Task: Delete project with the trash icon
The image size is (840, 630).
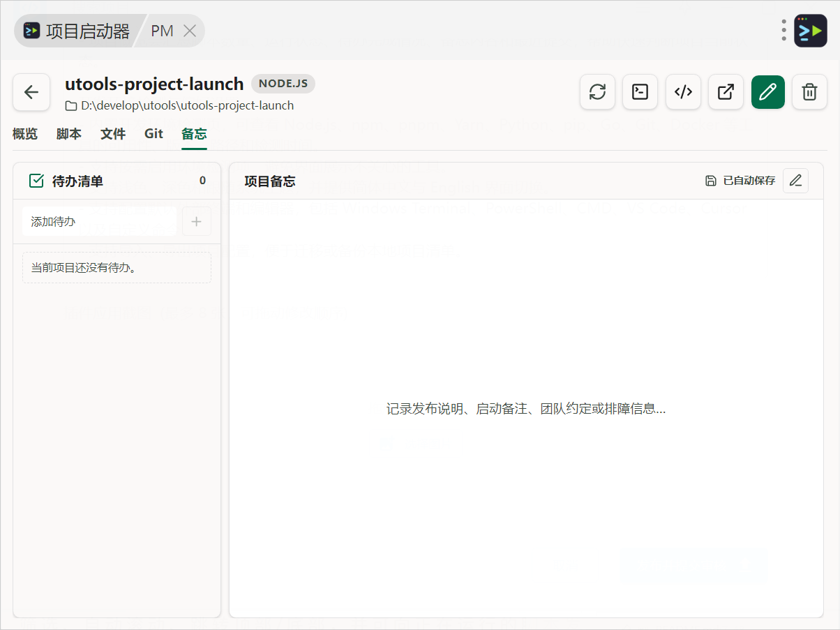Action: 809,92
